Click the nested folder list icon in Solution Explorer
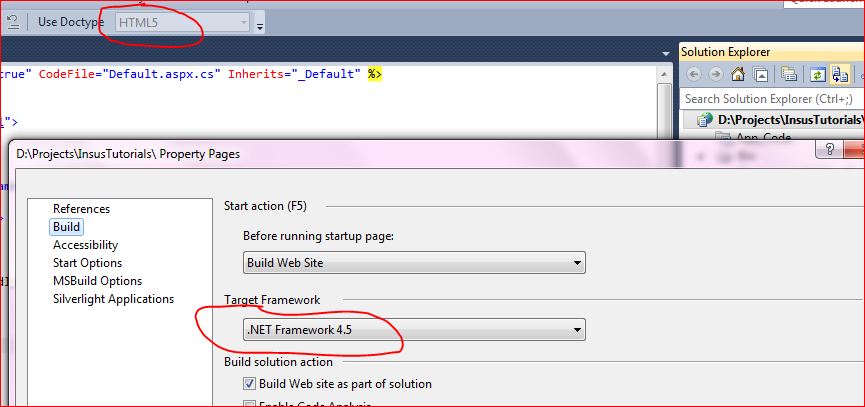 pos(789,74)
